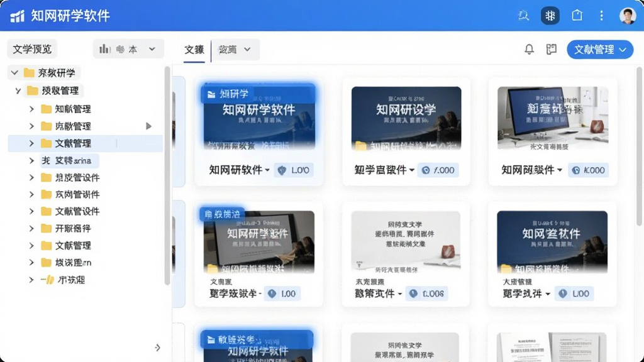Click pin icon next to 1.00 value
The height and width of the screenshot is (362, 644).
272,293
